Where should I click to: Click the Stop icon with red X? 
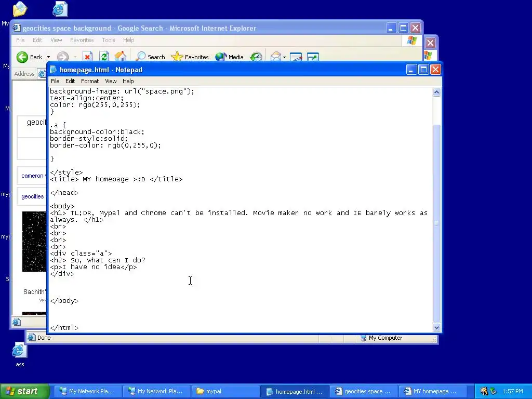point(87,57)
